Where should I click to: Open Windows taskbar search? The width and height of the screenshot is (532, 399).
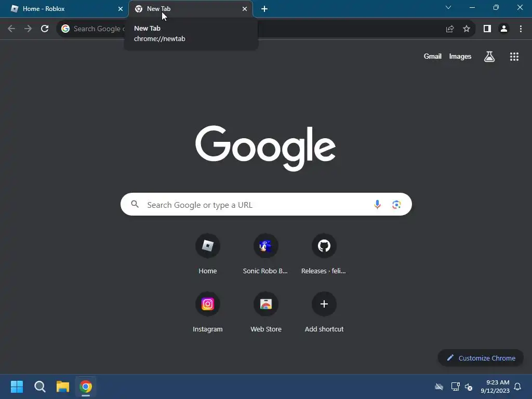click(39, 387)
